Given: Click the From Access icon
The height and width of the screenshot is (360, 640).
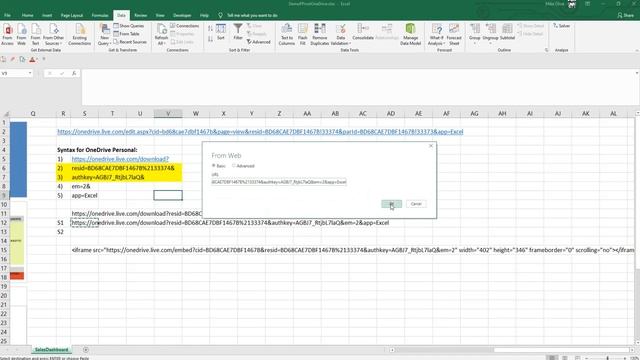Looking at the screenshot, I should pos(7,34).
